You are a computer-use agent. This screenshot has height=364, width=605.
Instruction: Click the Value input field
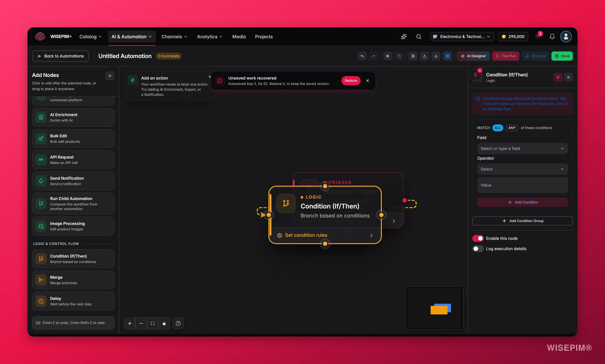(x=522, y=185)
